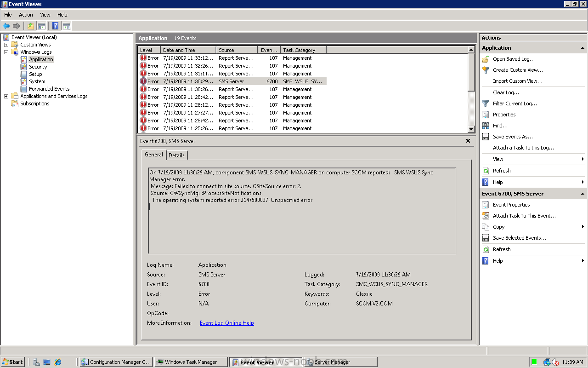The width and height of the screenshot is (588, 368).
Task: Collapse the Windows Logs tree node
Action: [x=6, y=52]
